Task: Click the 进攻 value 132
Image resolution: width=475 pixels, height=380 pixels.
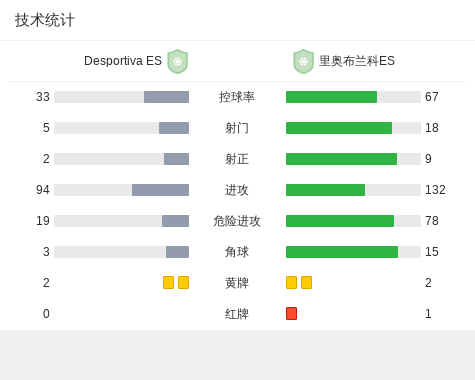Action: 435,190
